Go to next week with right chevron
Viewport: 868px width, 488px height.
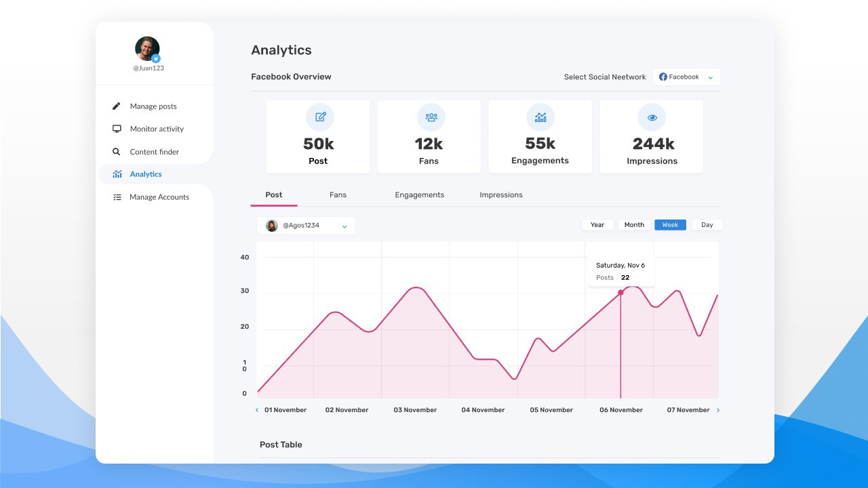click(718, 410)
